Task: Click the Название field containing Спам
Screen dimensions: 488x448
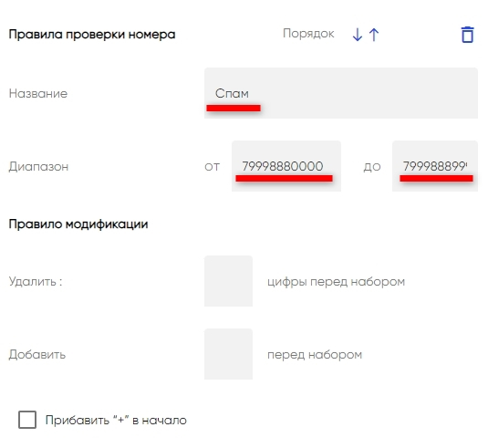Action: pos(341,93)
